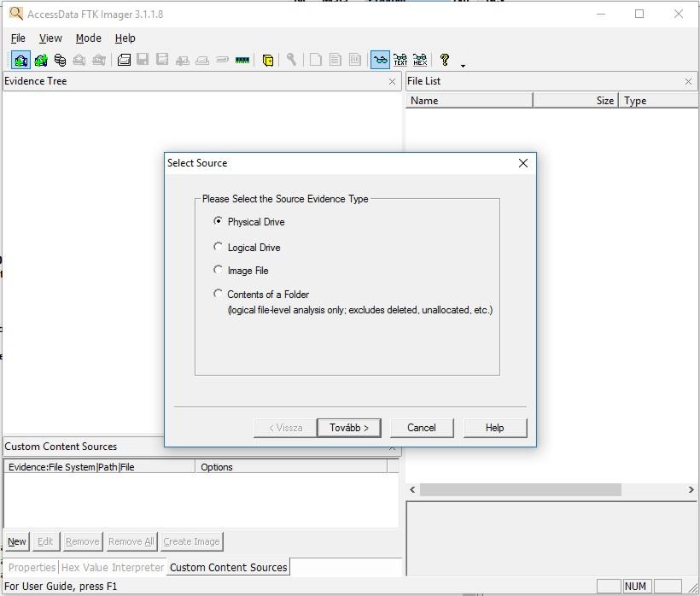Launch Capture Memory via green RAM icon

[242, 60]
